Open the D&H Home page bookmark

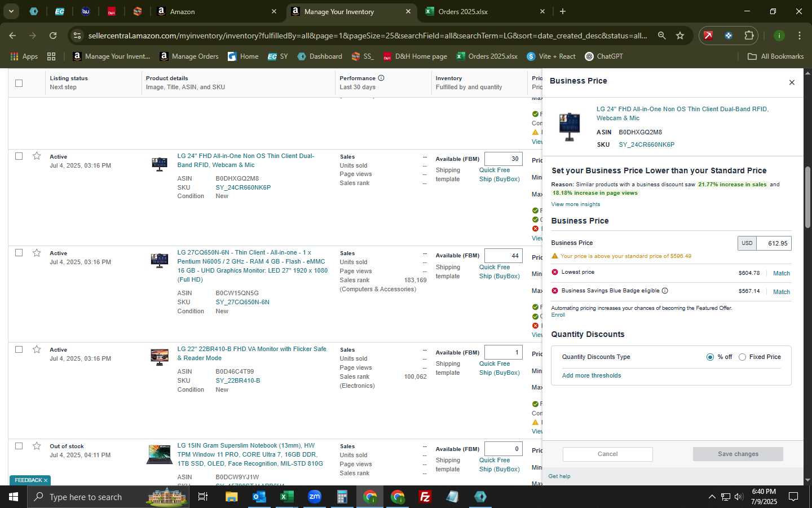pos(415,56)
